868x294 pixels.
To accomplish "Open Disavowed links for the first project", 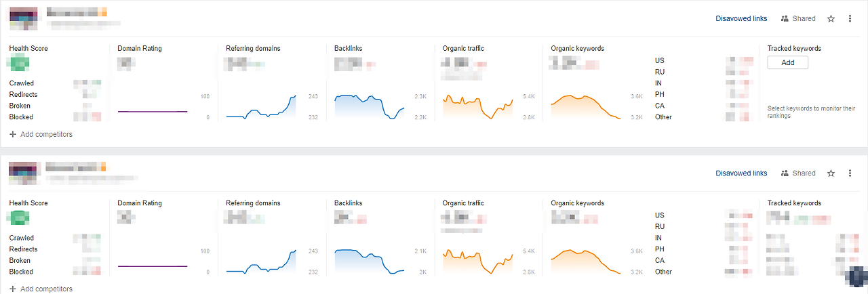I will [741, 19].
